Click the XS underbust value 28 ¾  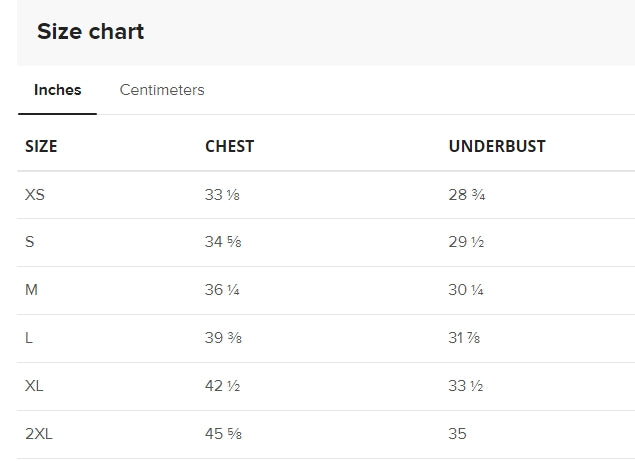(x=467, y=194)
